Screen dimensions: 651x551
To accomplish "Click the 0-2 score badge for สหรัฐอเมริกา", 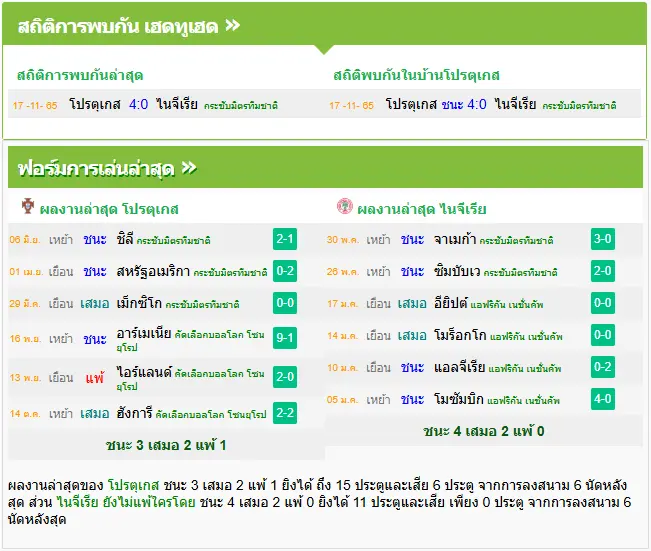I will (x=285, y=271).
